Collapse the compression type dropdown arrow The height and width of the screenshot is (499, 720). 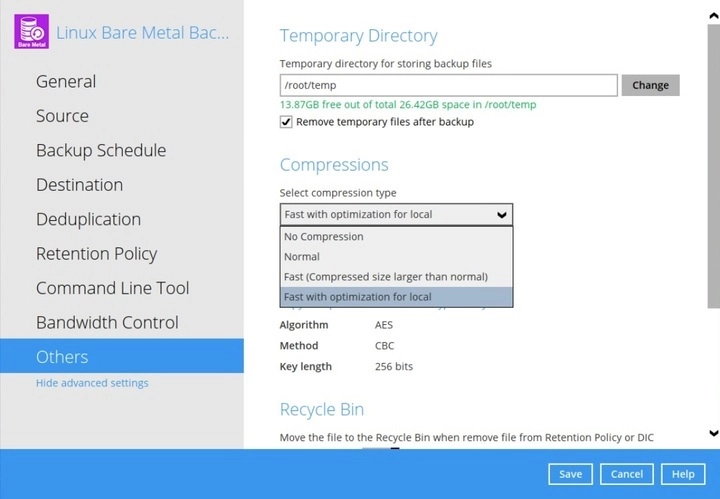tap(501, 214)
